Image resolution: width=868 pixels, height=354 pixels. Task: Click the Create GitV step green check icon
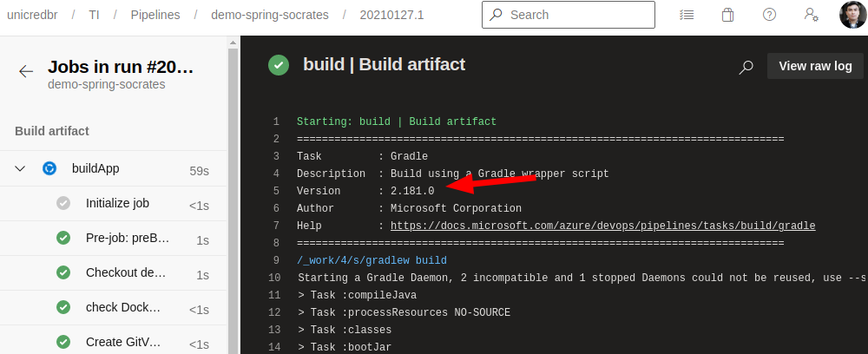coord(63,343)
